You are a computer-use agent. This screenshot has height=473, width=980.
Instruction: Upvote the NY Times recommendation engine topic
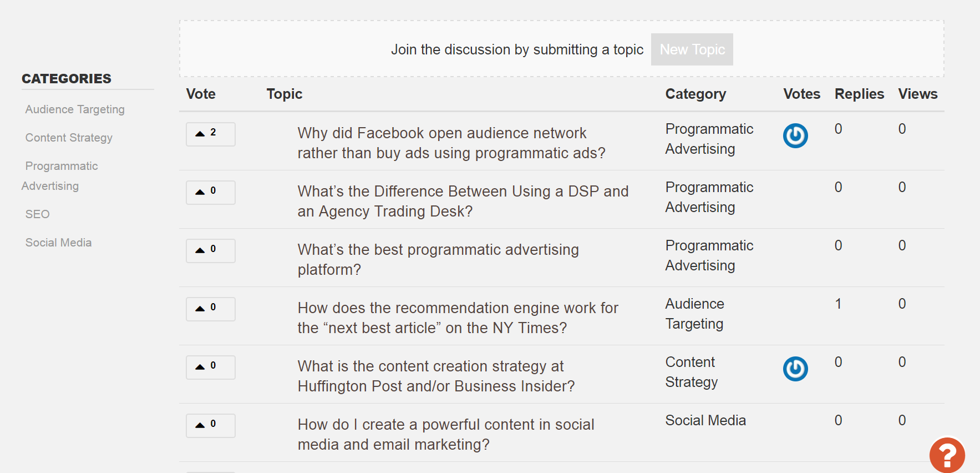(210, 309)
